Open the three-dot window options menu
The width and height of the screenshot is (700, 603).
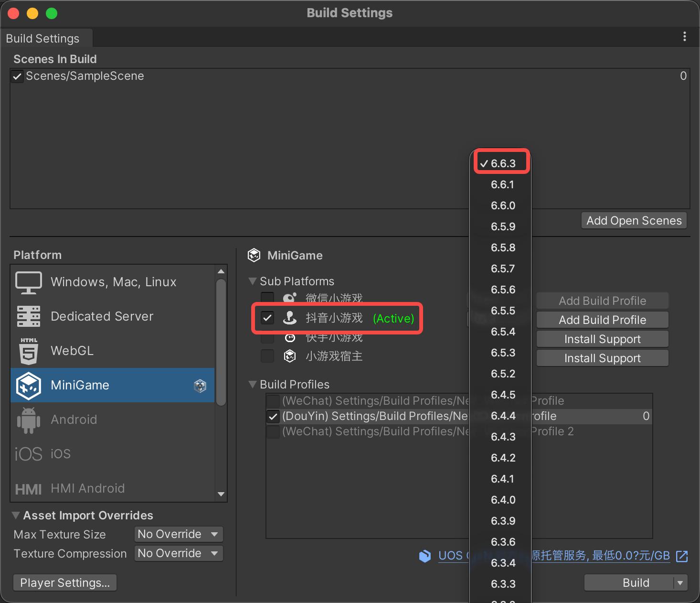pos(684,37)
